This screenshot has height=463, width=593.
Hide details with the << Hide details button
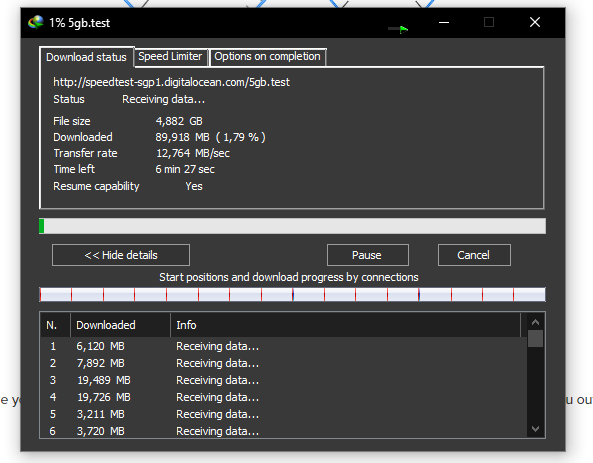[121, 255]
